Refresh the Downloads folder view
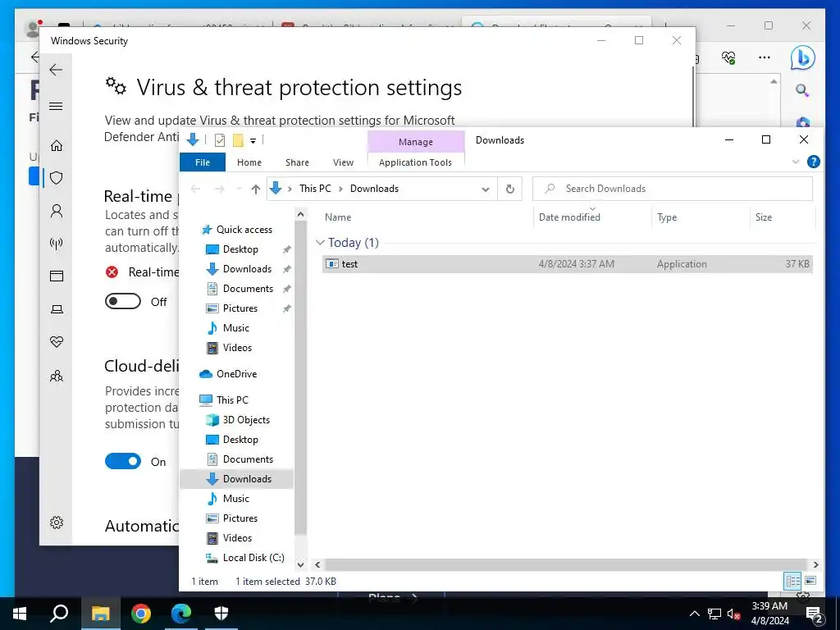 (510, 189)
